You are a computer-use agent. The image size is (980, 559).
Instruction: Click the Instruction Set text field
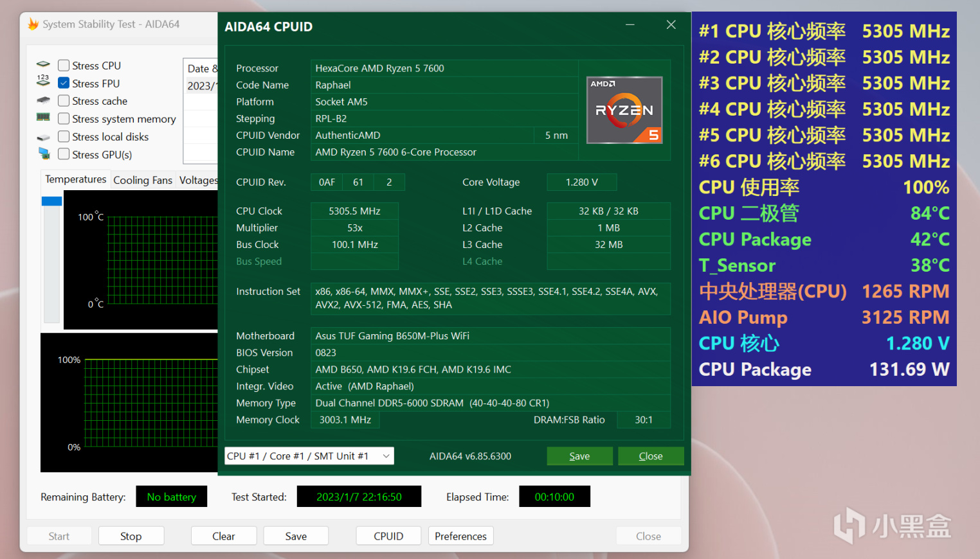[491, 298]
